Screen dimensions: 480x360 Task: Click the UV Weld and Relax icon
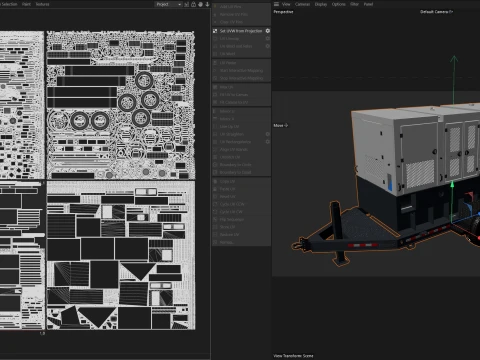click(x=215, y=46)
